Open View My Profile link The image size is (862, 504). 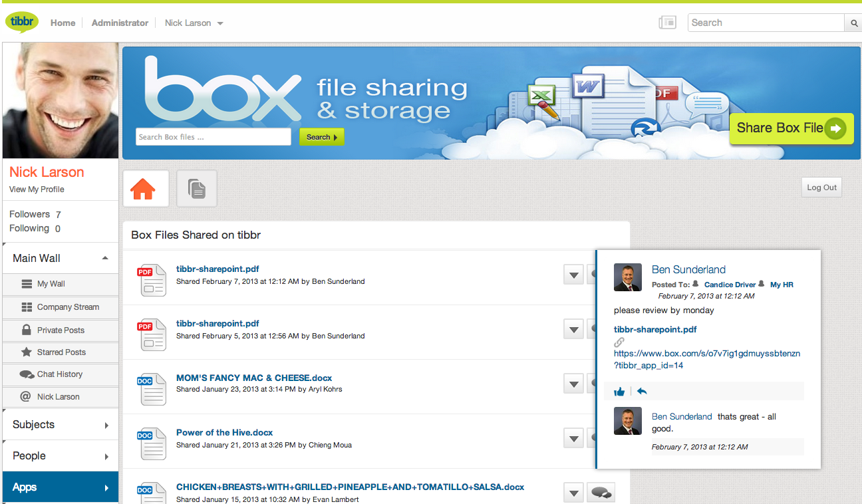37,189
